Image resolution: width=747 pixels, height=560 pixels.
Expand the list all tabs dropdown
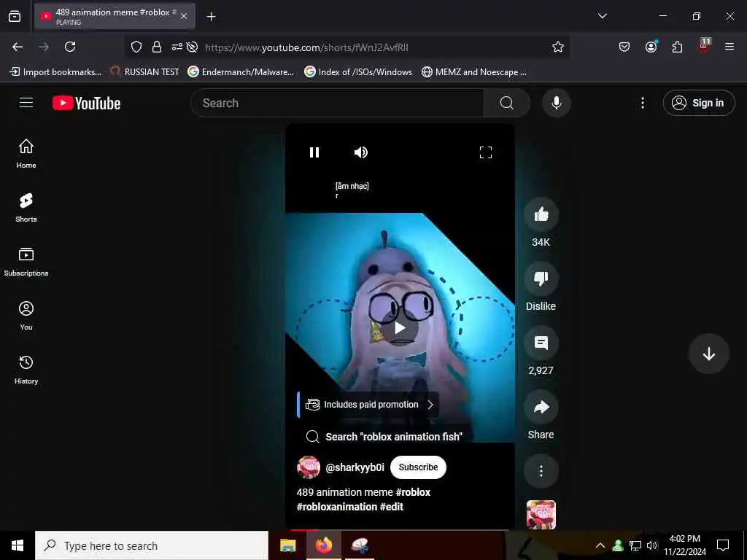pyautogui.click(x=602, y=16)
